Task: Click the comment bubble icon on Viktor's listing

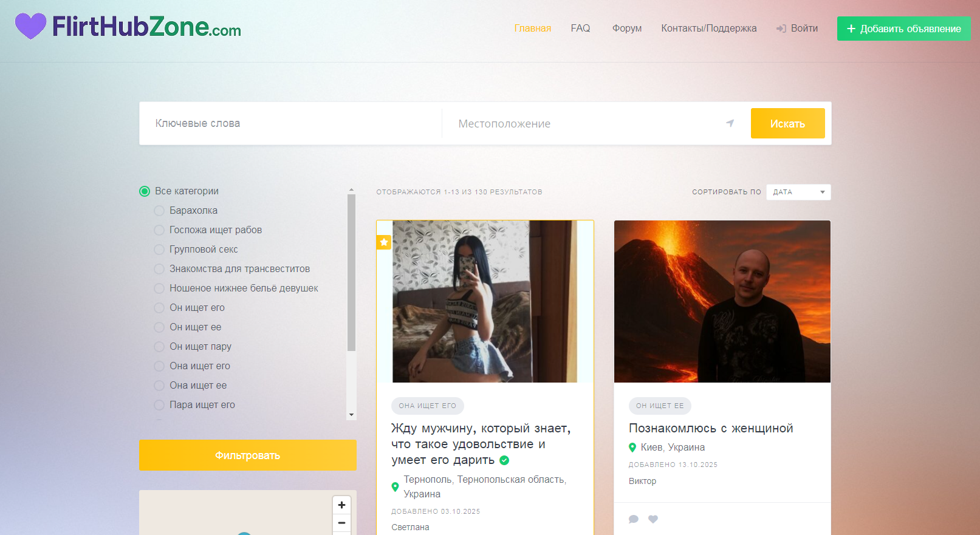Action: 634,519
